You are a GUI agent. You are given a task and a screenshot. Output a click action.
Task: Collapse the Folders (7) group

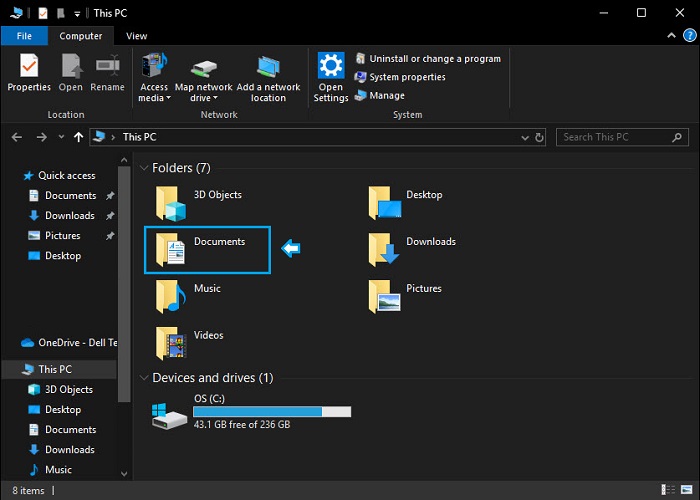144,168
